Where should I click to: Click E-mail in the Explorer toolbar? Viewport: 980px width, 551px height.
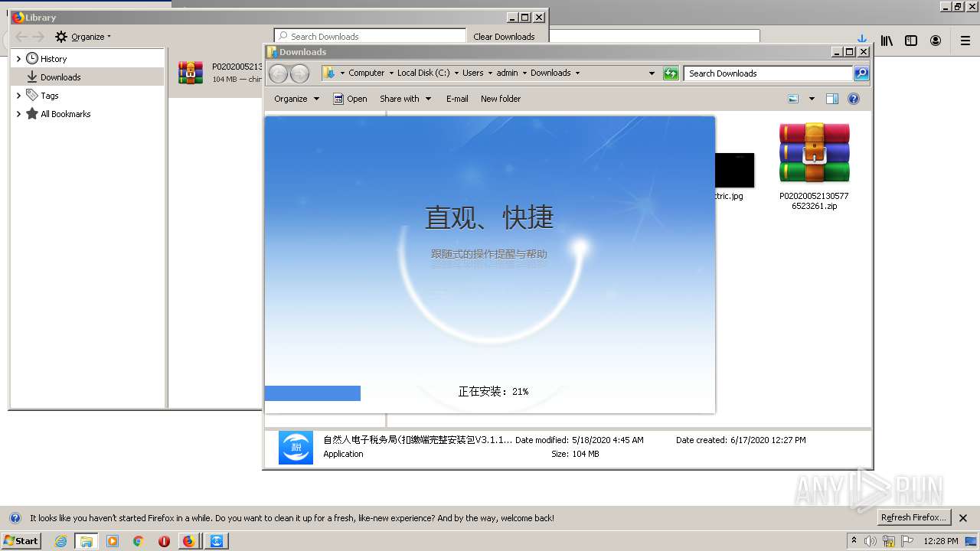coord(457,99)
